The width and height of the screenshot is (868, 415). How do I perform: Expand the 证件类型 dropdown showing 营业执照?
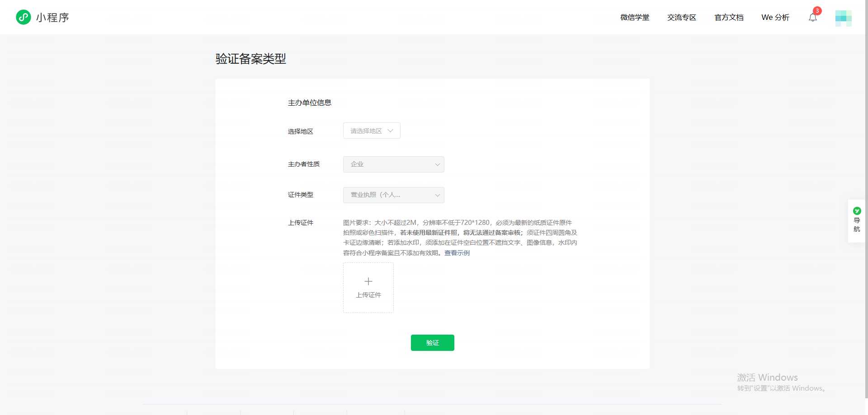(393, 195)
